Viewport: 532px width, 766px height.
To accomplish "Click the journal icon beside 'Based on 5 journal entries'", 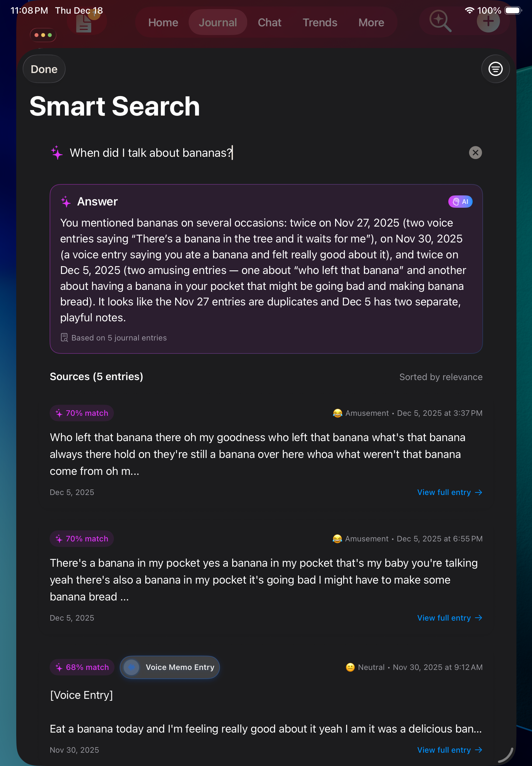I will pos(64,338).
